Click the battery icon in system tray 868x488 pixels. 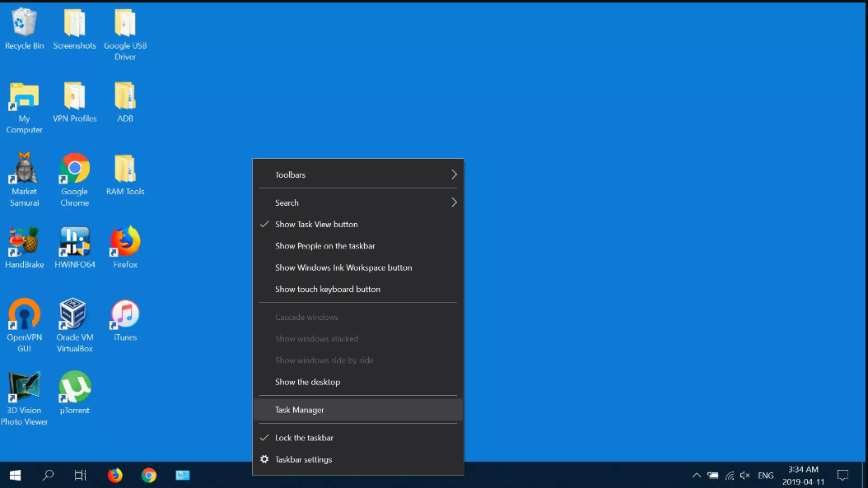[x=713, y=476]
